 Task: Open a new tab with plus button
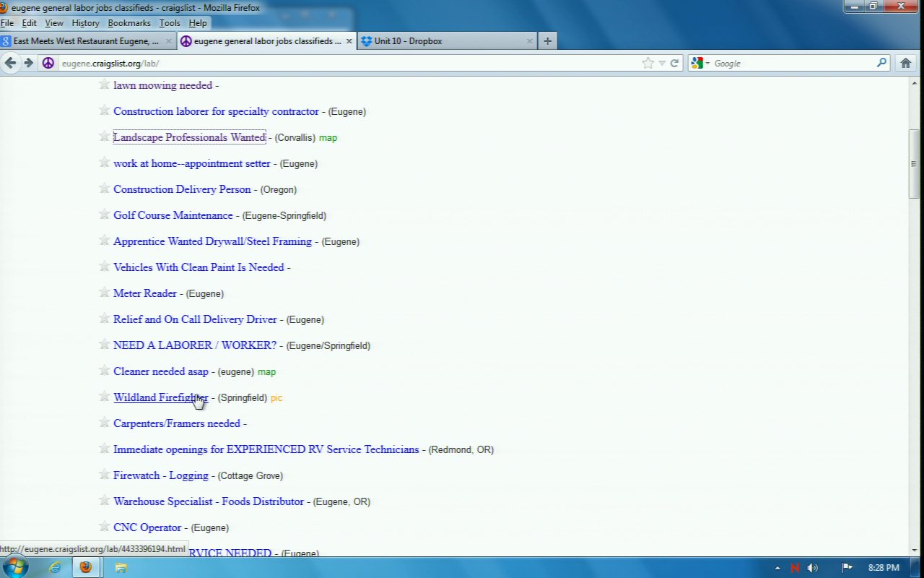[547, 41]
